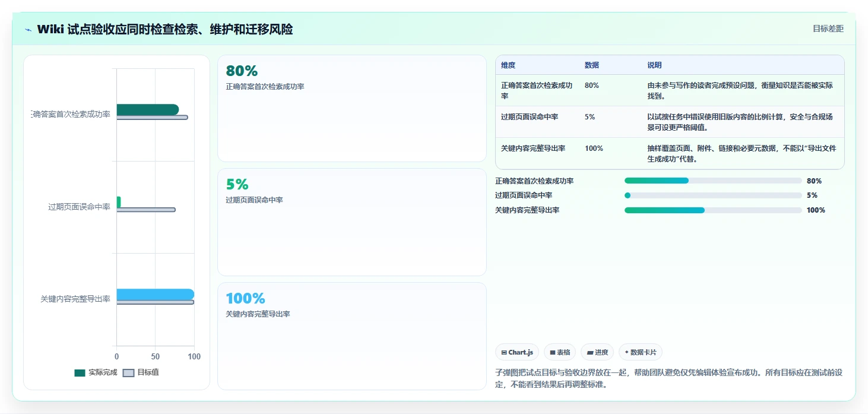Select the "数据卡片" chip
868x414 pixels.
(x=641, y=352)
